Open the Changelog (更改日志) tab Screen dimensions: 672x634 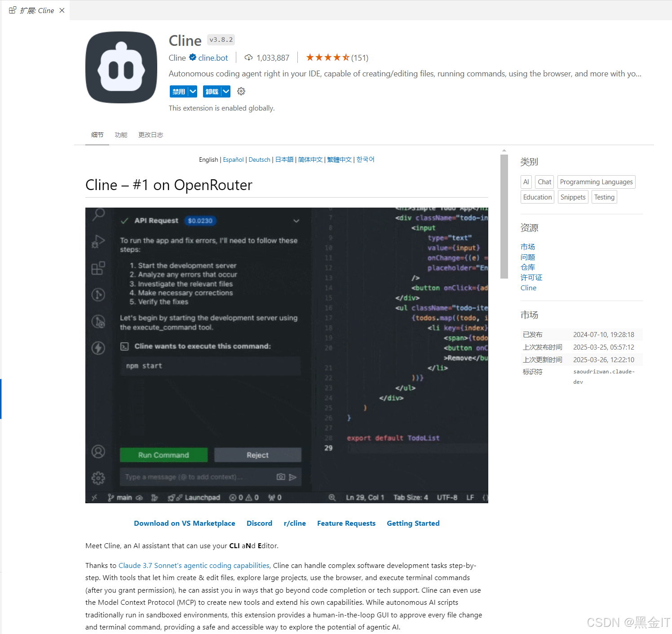click(x=151, y=135)
